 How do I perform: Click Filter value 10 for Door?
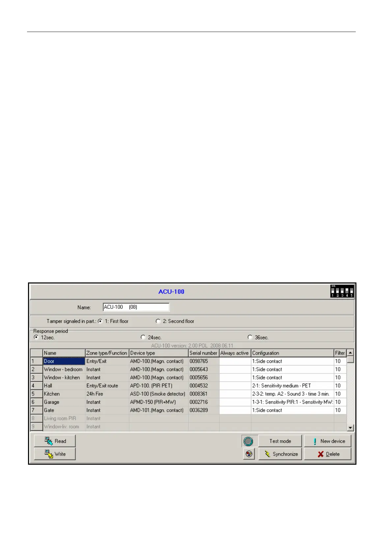340,361
